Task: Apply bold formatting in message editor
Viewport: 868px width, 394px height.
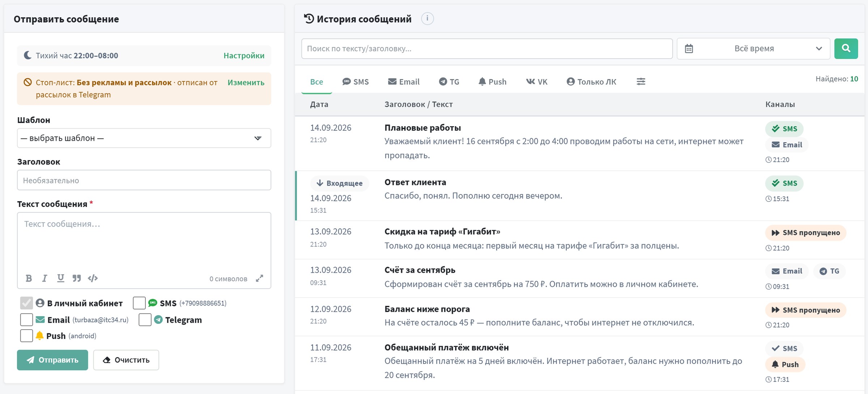Action: (x=29, y=278)
